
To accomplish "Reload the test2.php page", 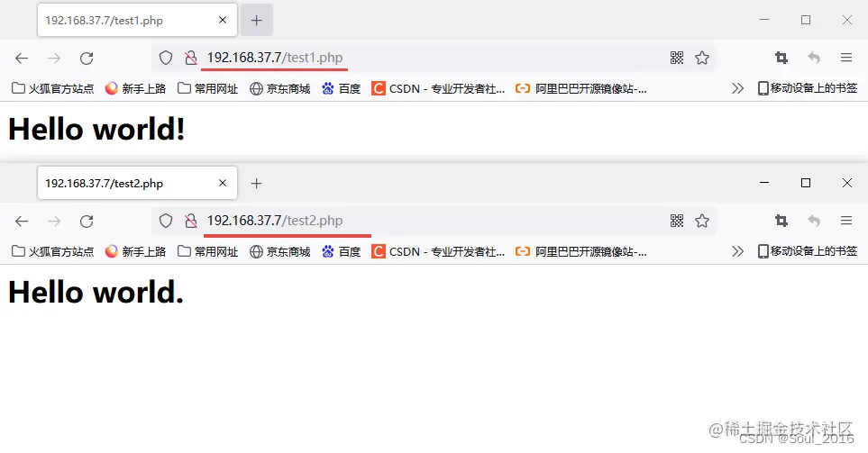I will tap(87, 222).
